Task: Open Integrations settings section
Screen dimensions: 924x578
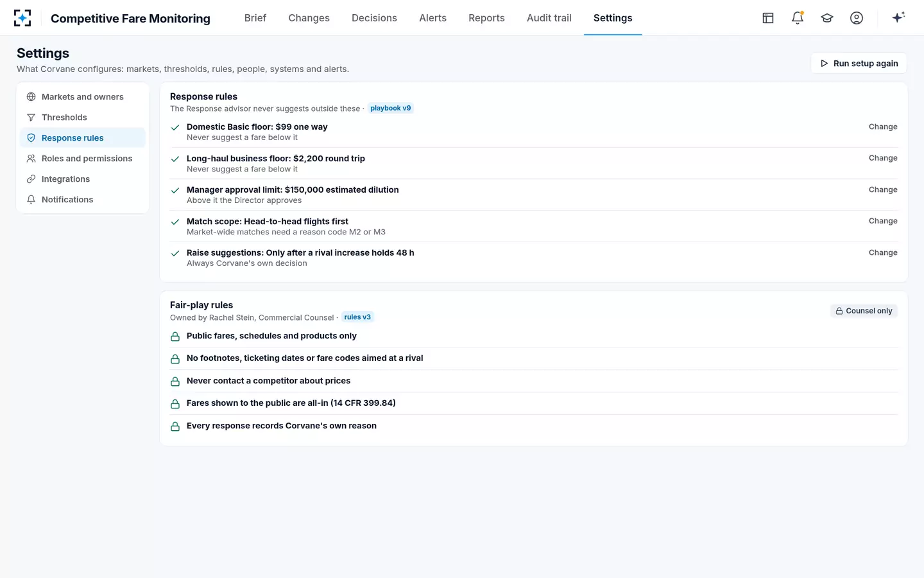Action: (x=83, y=179)
